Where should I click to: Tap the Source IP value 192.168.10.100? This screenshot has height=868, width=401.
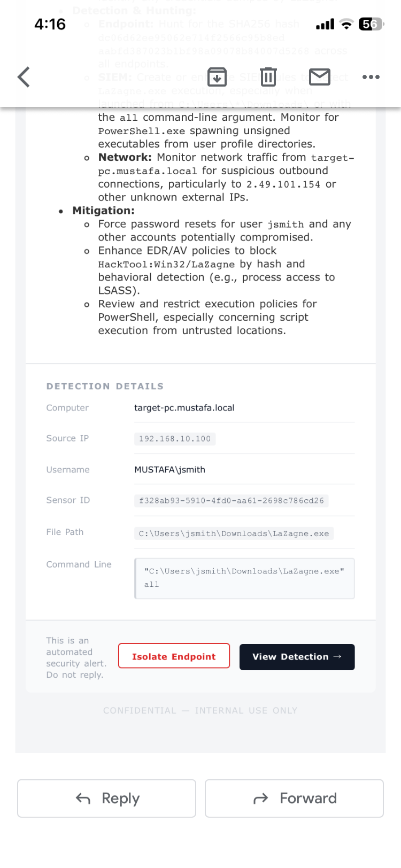[175, 439]
